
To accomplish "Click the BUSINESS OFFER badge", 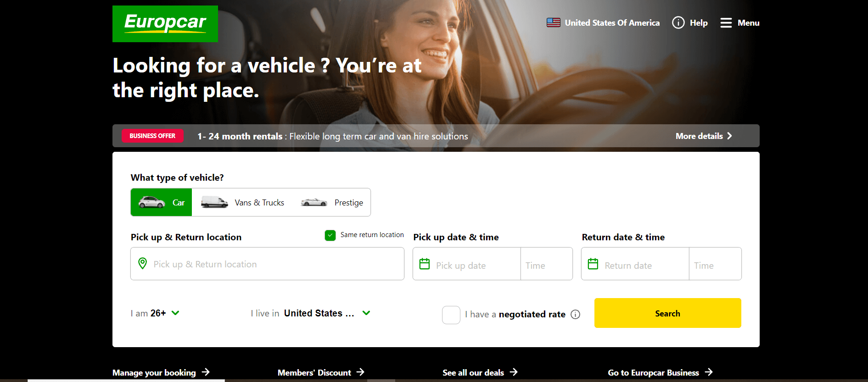I will [x=152, y=136].
